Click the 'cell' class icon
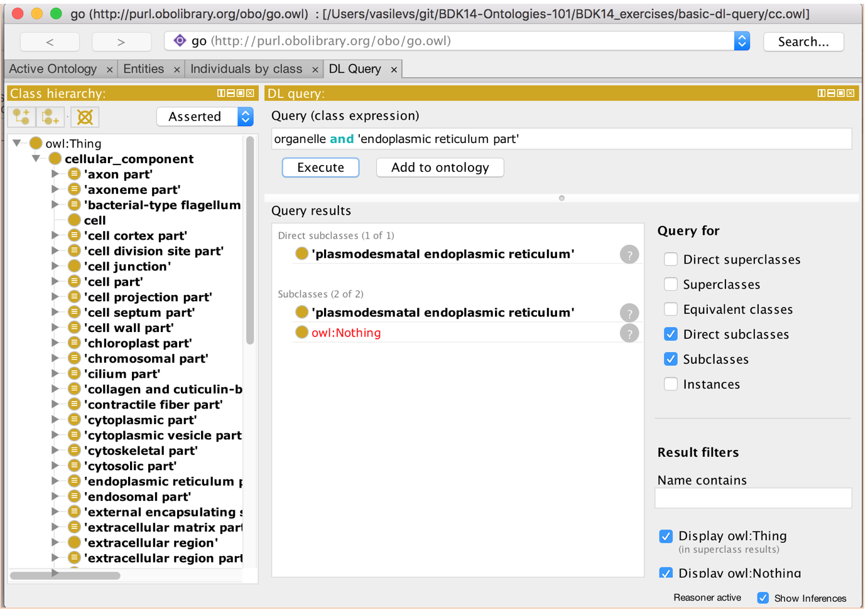 pos(74,220)
